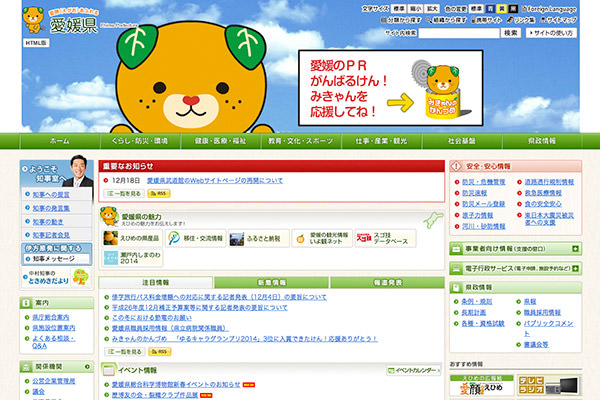Switch to the 新着情報 tab

272,283
